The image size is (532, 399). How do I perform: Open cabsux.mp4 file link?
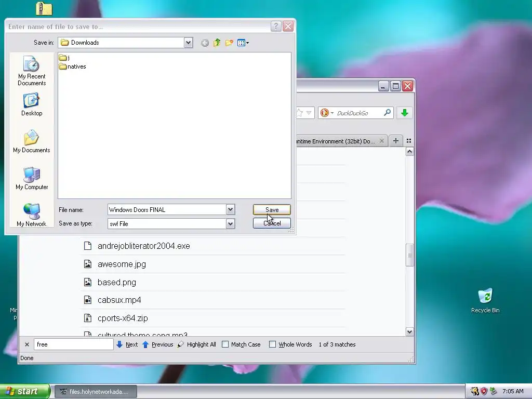click(119, 300)
